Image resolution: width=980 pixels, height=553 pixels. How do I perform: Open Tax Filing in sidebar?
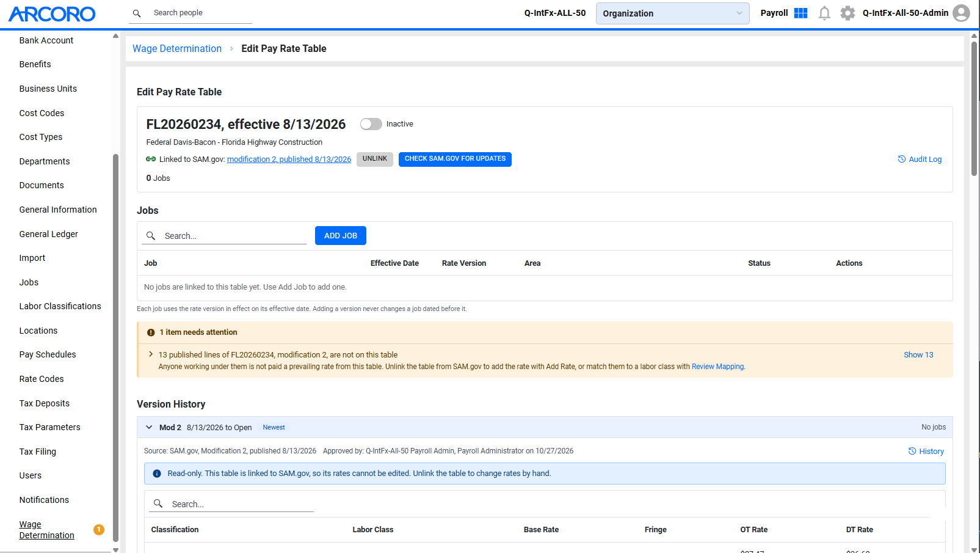pos(38,452)
